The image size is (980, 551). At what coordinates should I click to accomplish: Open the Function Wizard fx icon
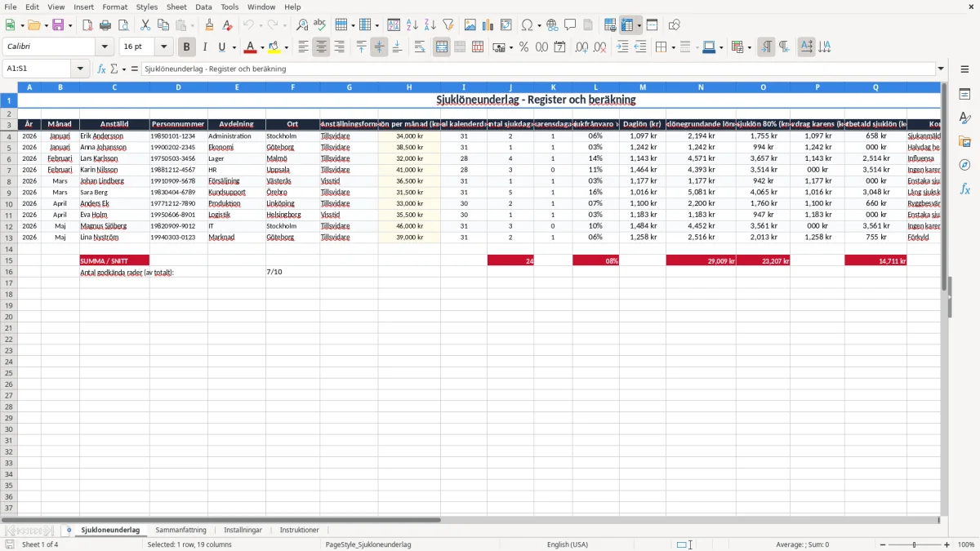click(x=101, y=69)
